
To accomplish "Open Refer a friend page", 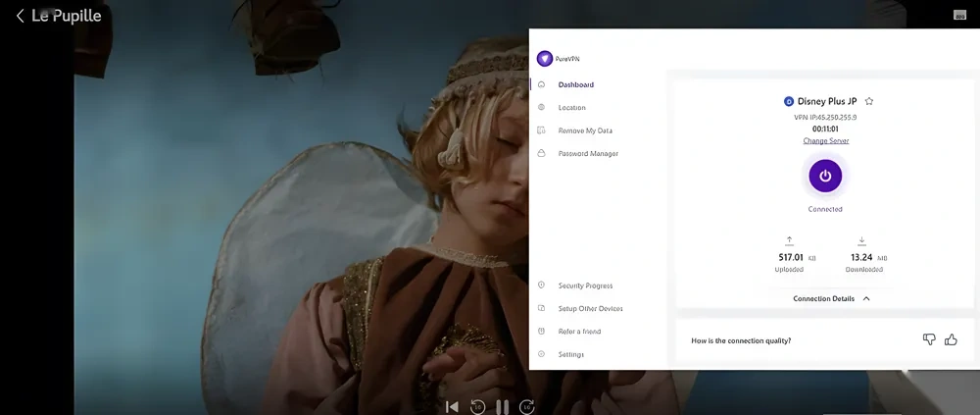I will [x=579, y=332].
